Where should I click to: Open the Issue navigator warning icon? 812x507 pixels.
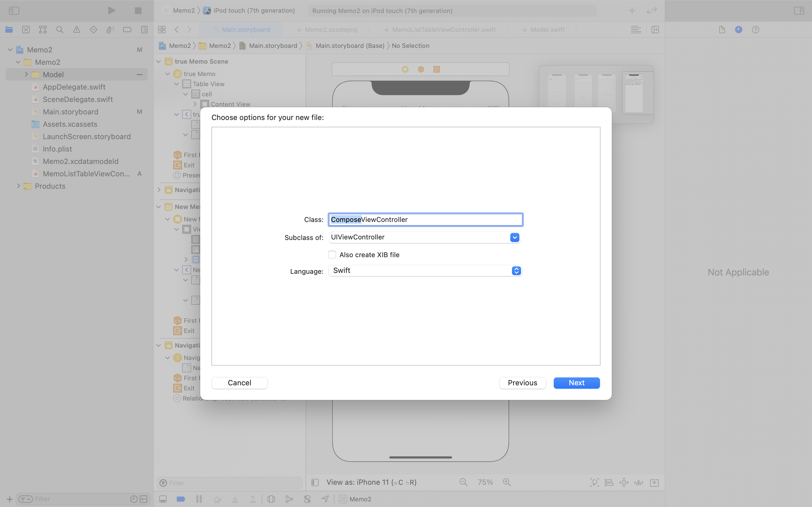tap(76, 30)
